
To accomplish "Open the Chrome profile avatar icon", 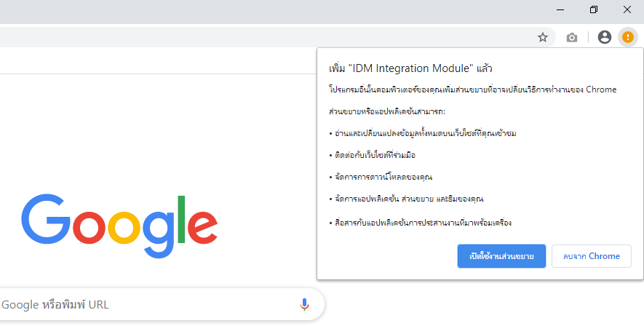I will [604, 37].
